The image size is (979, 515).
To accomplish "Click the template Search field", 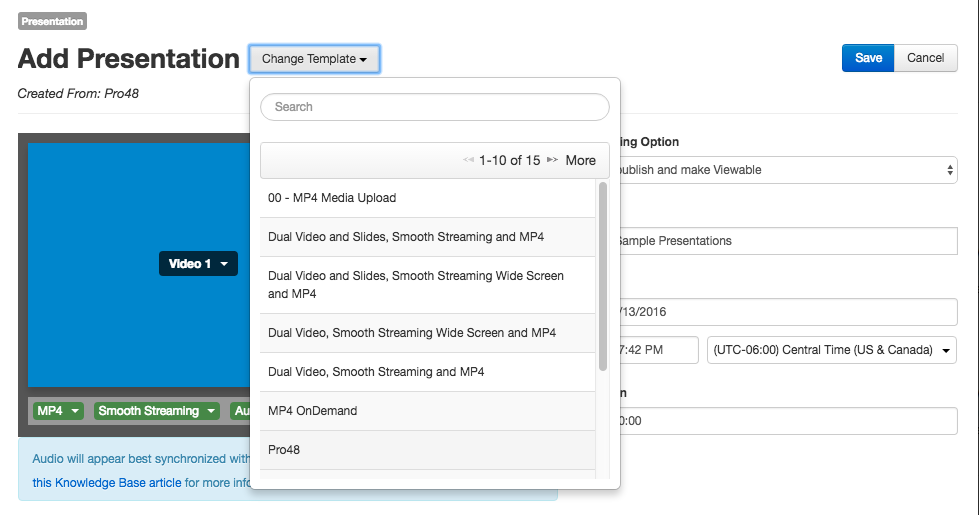I will point(435,107).
